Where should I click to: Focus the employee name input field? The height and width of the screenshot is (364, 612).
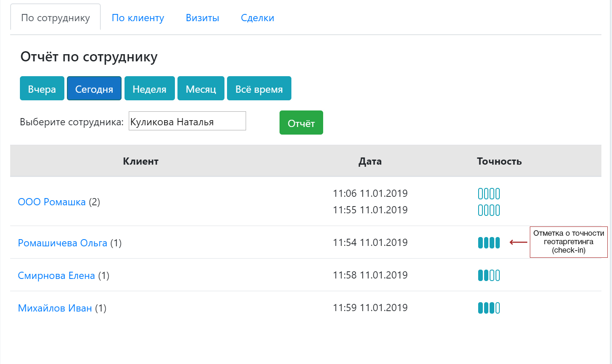tap(187, 121)
